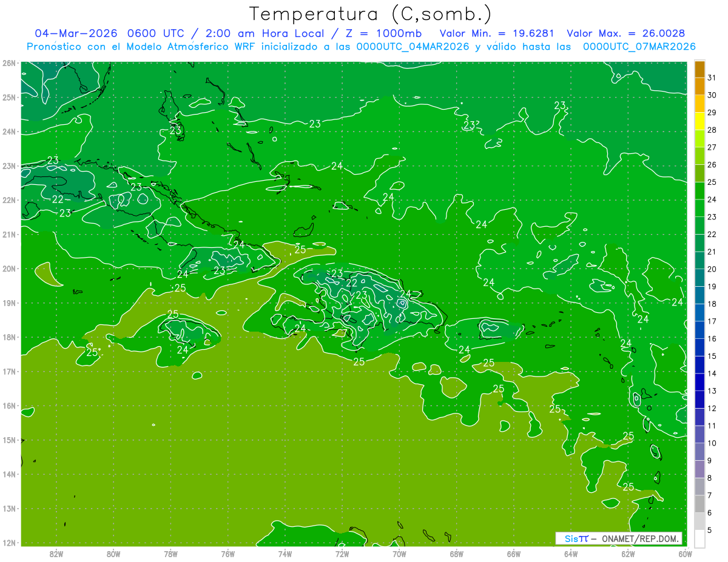Click the brown legend swatch above 31
The height and width of the screenshot is (562, 728).
[699, 70]
